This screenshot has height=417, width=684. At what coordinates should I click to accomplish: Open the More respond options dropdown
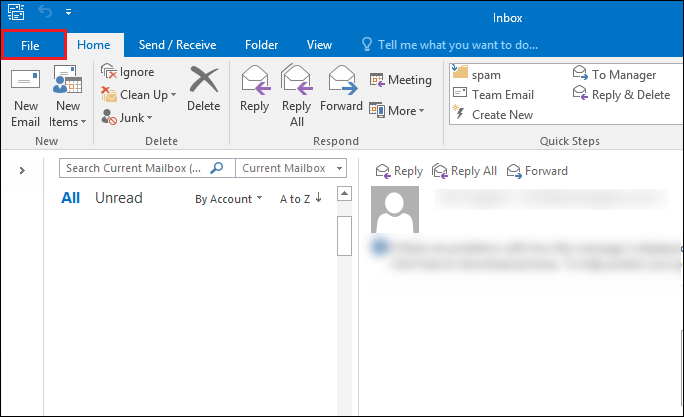click(x=397, y=110)
